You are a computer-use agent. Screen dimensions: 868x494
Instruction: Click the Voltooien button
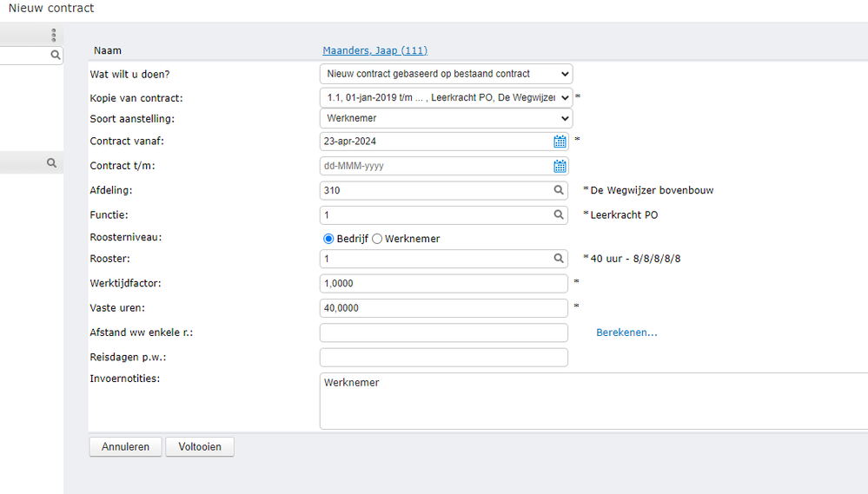tap(200, 447)
